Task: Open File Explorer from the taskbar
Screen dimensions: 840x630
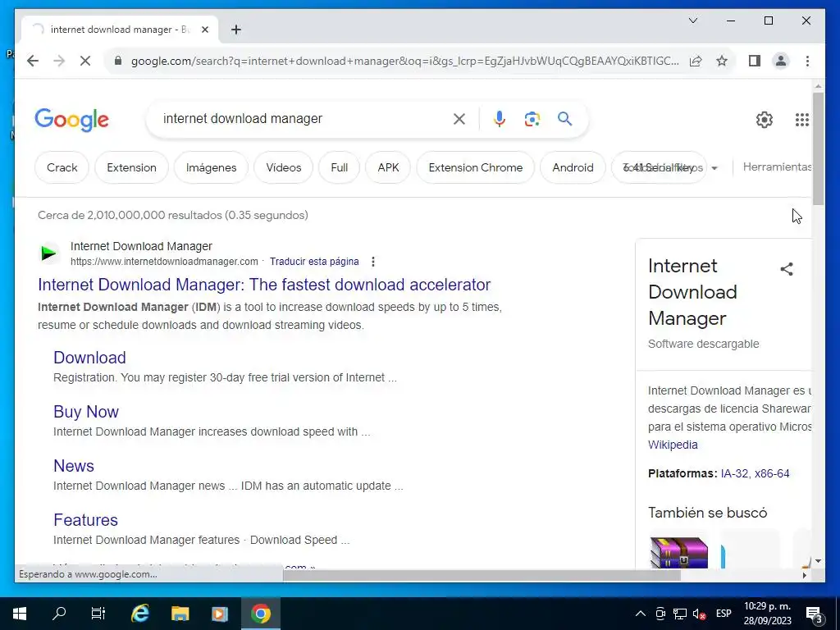Action: [x=180, y=614]
